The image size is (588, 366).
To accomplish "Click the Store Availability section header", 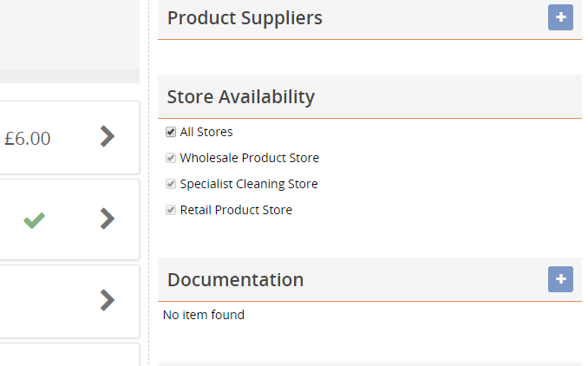I will tap(241, 97).
